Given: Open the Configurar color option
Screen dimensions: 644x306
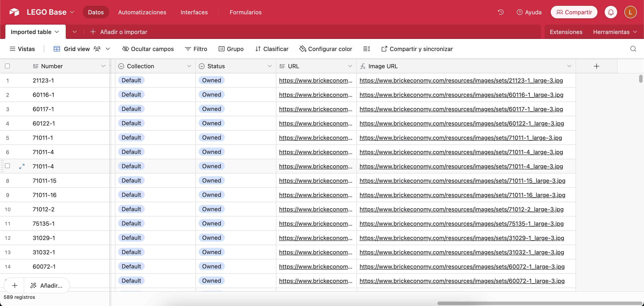Looking at the screenshot, I should [326, 49].
